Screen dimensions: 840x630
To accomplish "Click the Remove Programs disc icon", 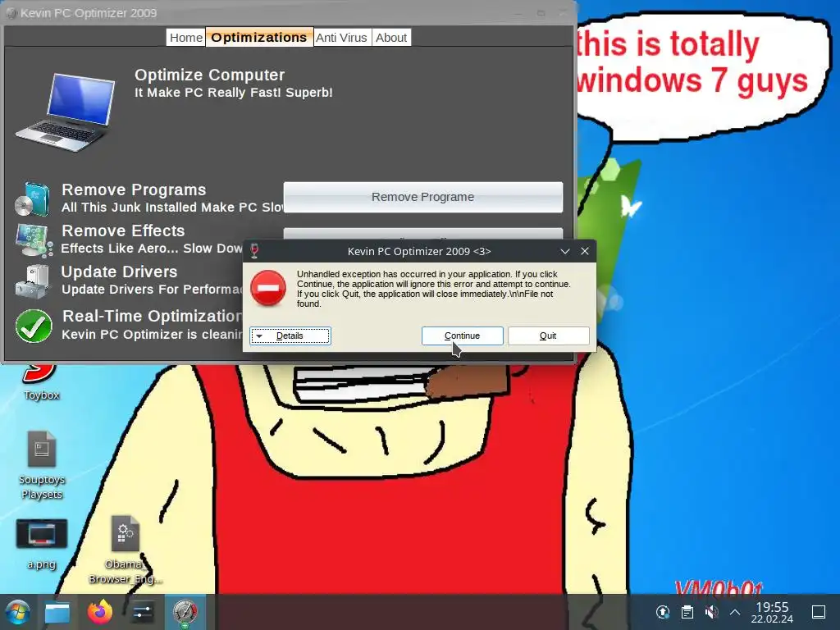I will point(33,199).
